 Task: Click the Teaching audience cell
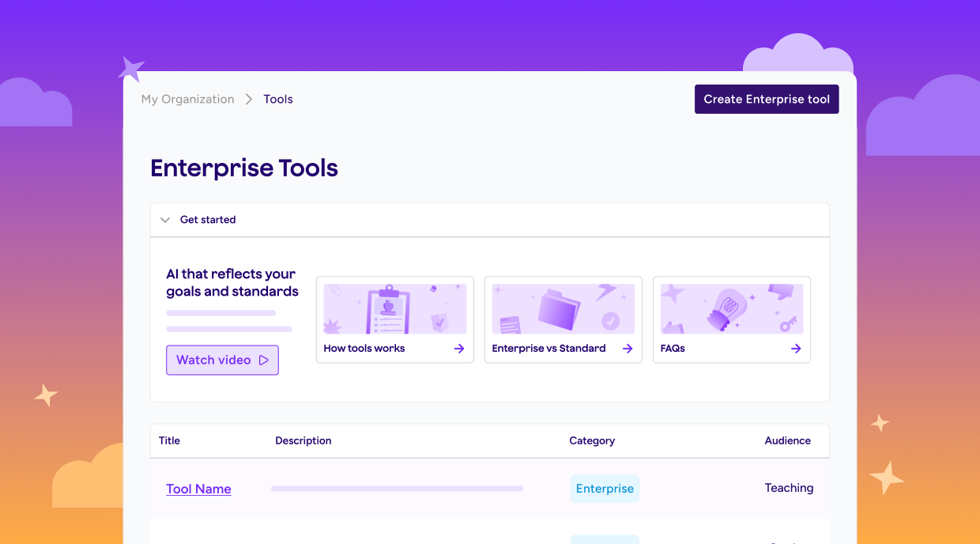pyautogui.click(x=789, y=488)
